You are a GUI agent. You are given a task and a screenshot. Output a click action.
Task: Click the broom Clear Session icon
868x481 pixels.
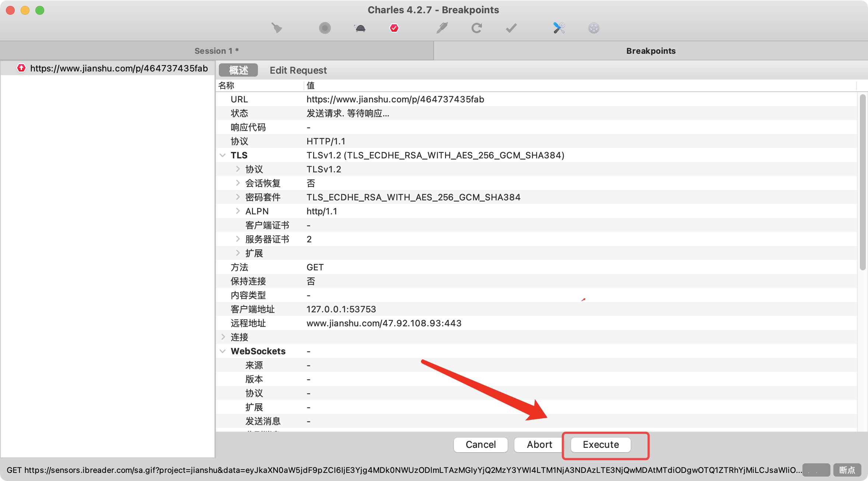click(x=277, y=28)
